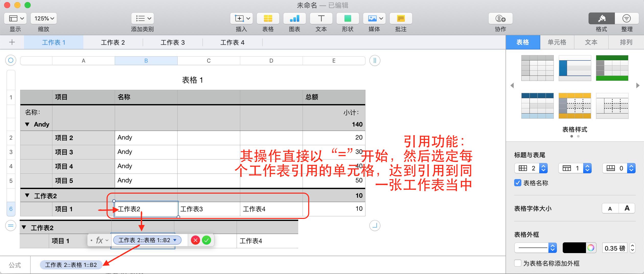Switch to the 工作表 2 sheet tab
Image resolution: width=644 pixels, height=274 pixels.
point(113,42)
